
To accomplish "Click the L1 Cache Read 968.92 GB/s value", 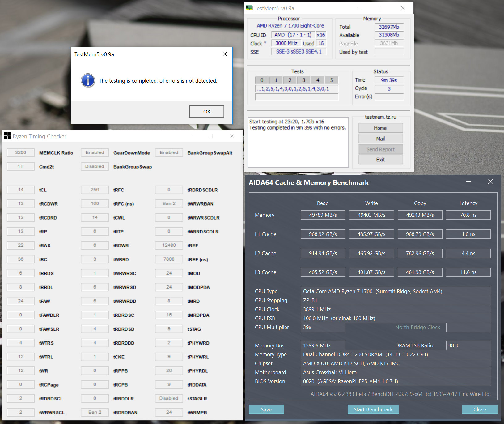I will pyautogui.click(x=323, y=234).
